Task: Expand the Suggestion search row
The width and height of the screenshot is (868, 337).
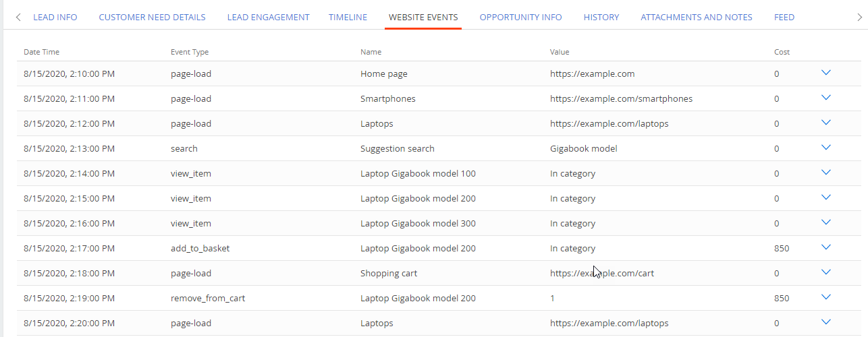Action: (x=825, y=148)
